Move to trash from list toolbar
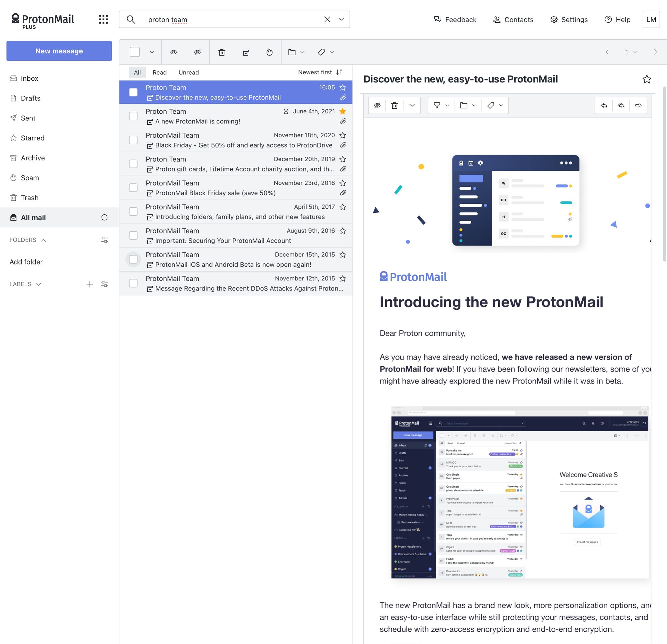Image resolution: width=667 pixels, height=644 pixels. tap(222, 52)
